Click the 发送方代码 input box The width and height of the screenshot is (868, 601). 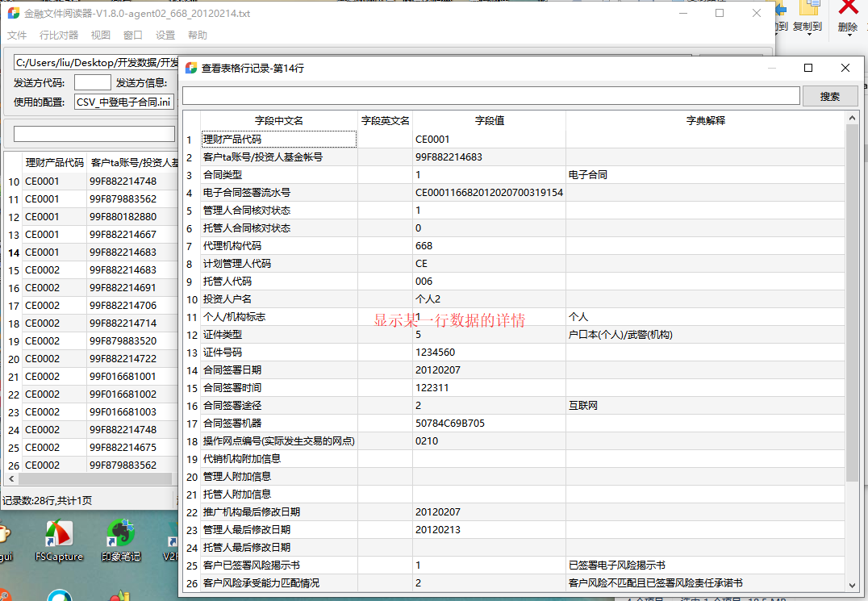[x=93, y=82]
